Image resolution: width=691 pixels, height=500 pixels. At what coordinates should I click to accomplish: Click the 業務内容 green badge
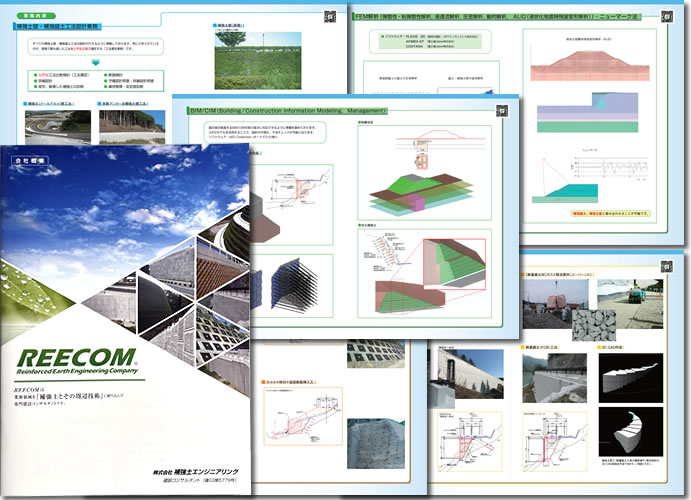[x=37, y=15]
